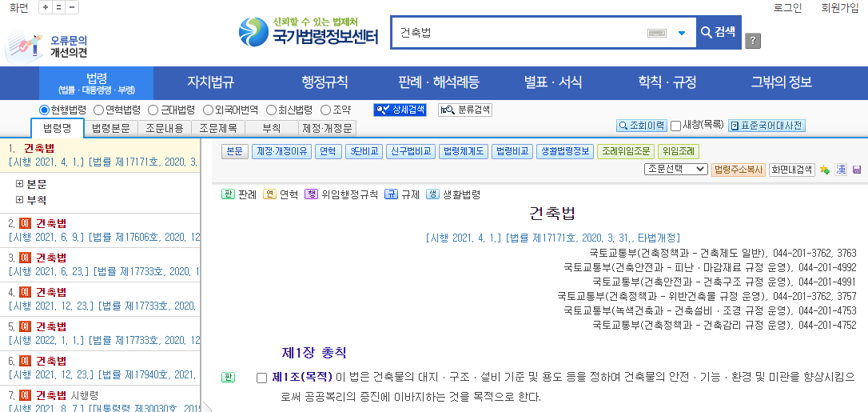Click the screen zoom-in plus icon
This screenshot has height=412, width=868.
(x=46, y=8)
